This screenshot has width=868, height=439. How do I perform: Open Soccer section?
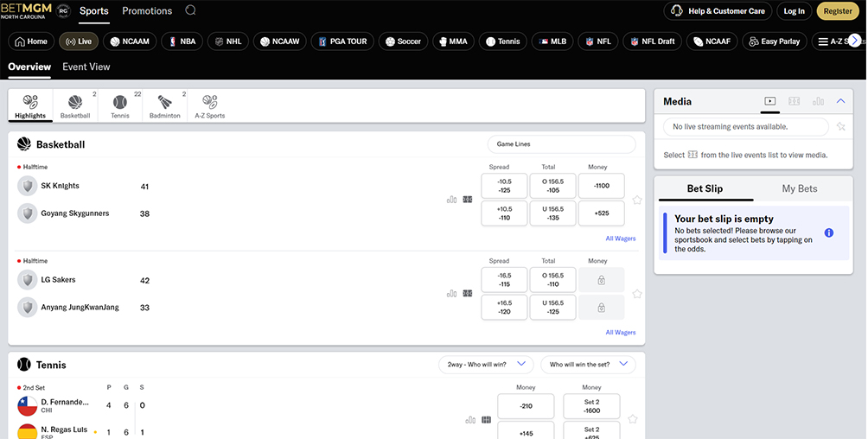[403, 41]
